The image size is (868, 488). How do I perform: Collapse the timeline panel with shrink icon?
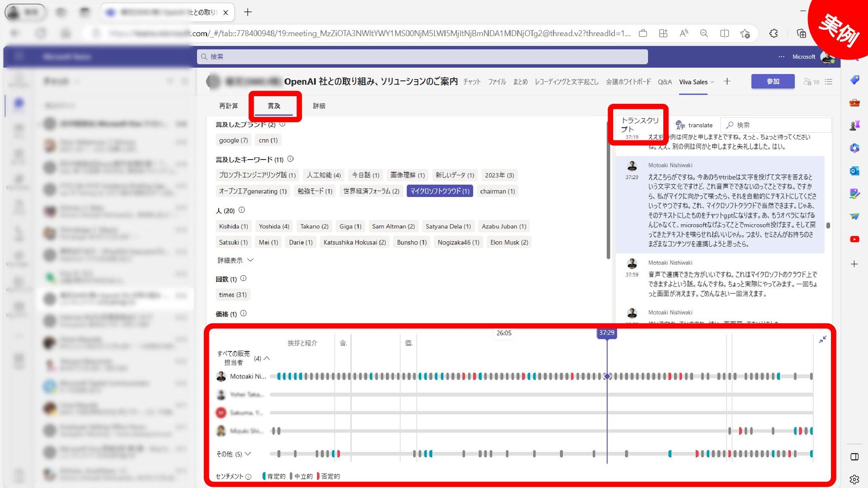point(822,339)
